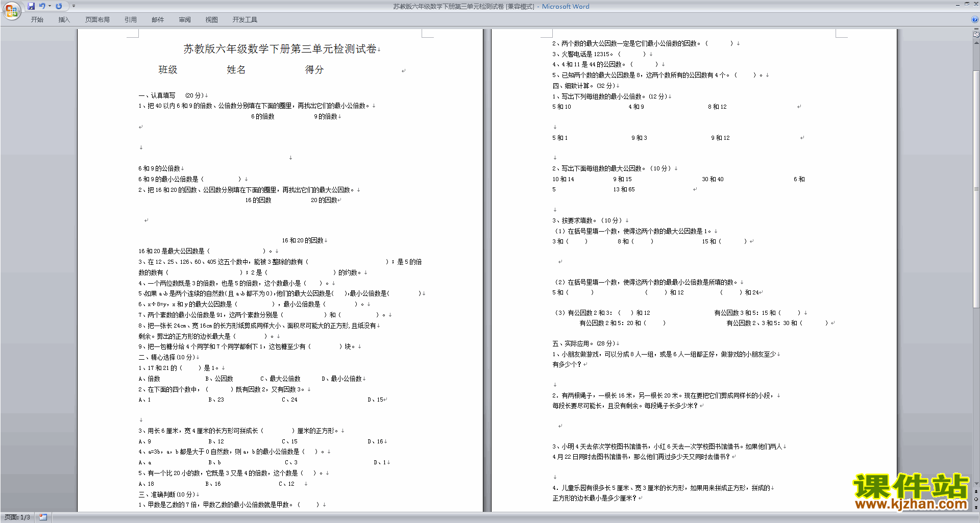The height and width of the screenshot is (523, 980).
Task: Click the proofing/macro icon in the status bar
Action: pyautogui.click(x=43, y=517)
